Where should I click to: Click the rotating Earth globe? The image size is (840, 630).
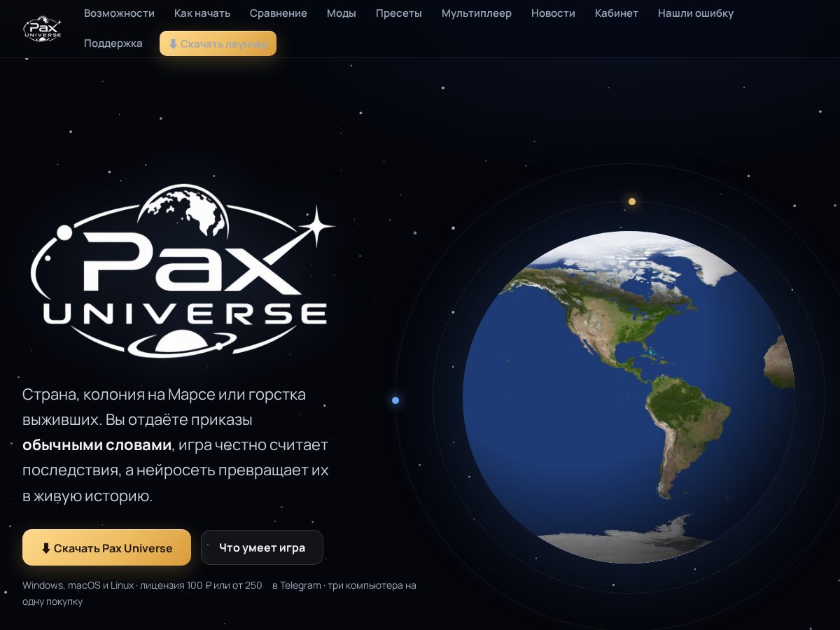coord(629,397)
